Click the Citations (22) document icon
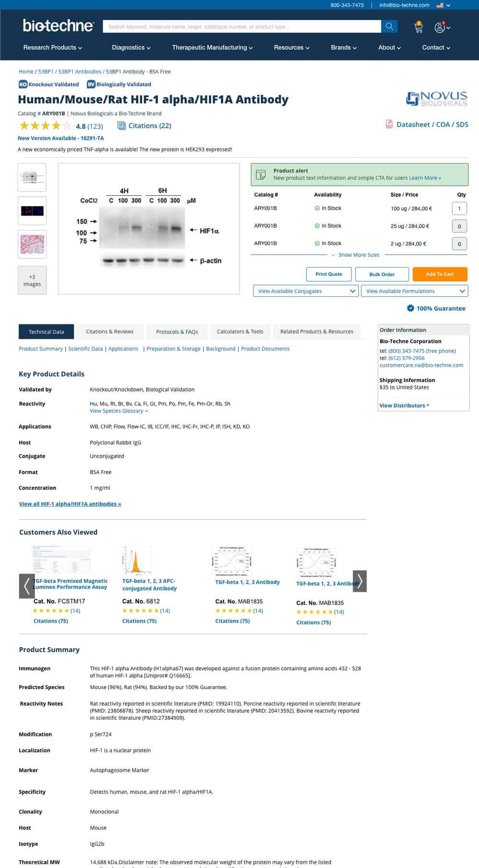479x868 pixels. 122,126
